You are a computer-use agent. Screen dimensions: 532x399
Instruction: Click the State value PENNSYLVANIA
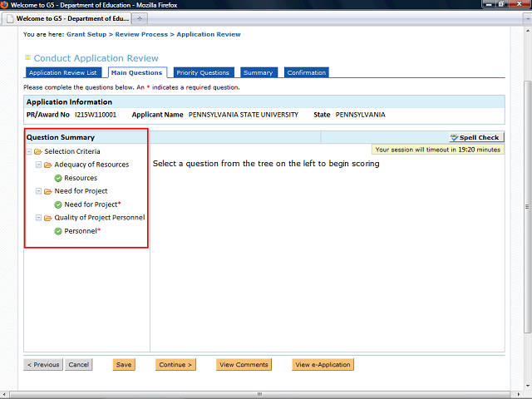(x=360, y=115)
